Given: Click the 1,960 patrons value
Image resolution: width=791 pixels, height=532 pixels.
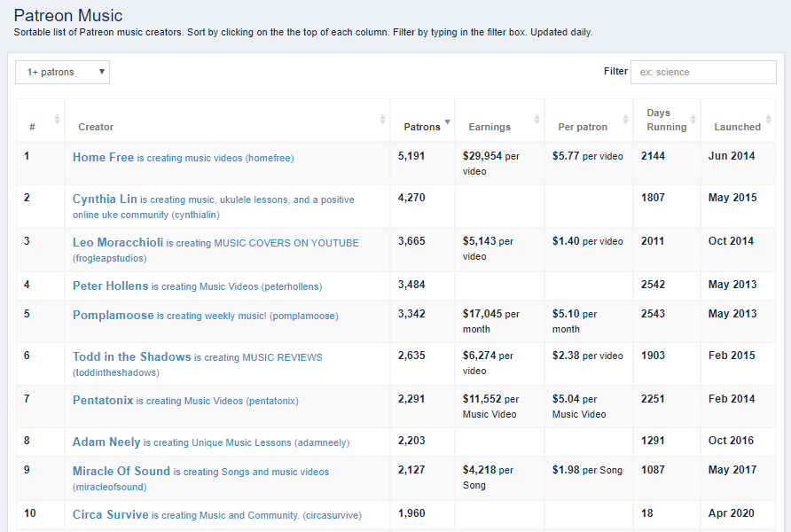Looking at the screenshot, I should click(411, 513).
